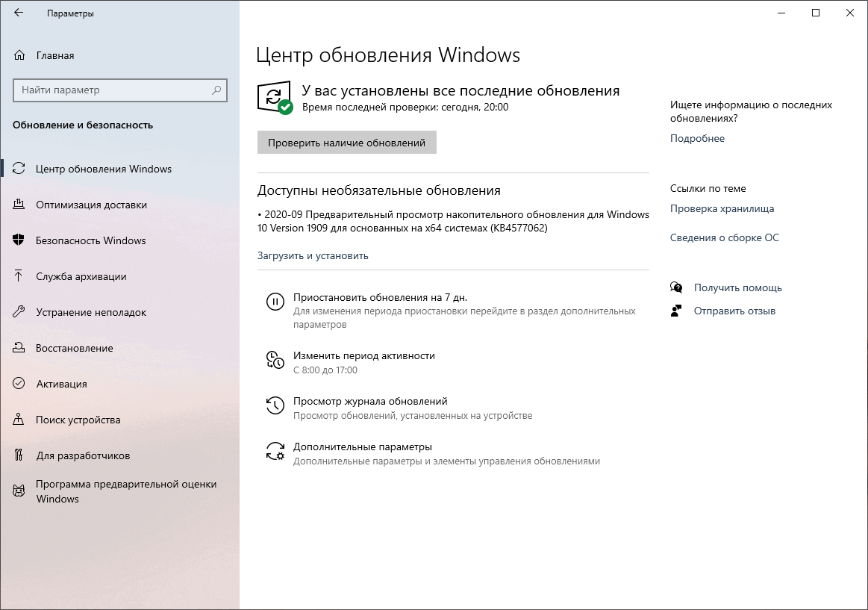
Task: Open Поиск устройства from the sidebar
Action: [19, 420]
